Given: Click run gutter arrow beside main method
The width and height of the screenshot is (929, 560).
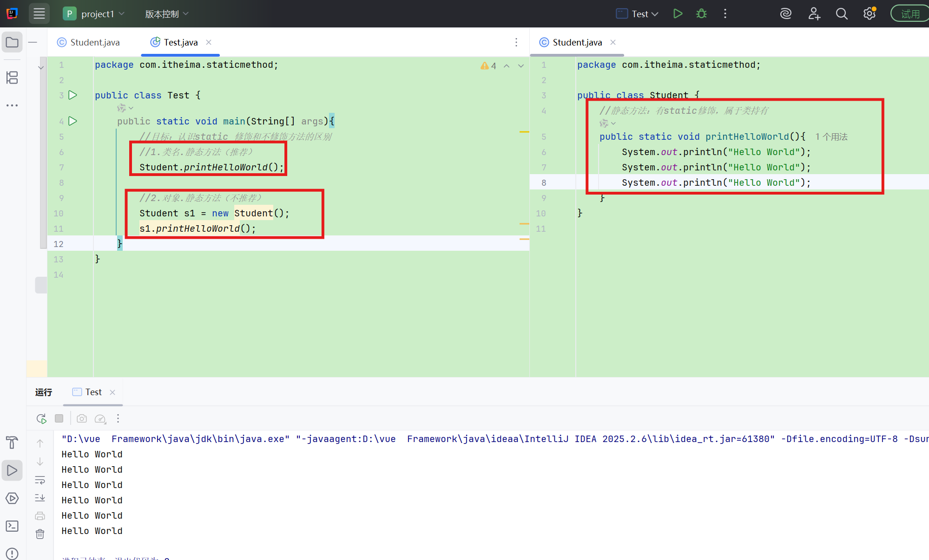Looking at the screenshot, I should (x=73, y=121).
